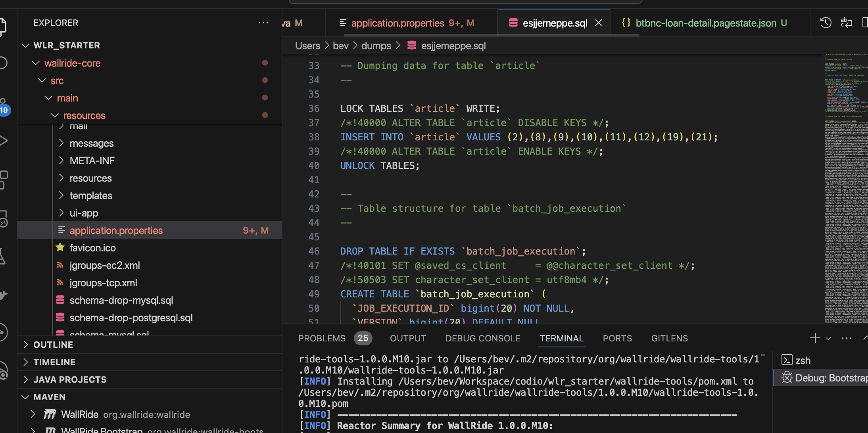Open schema-drop-postgresql.sql file
Viewport: 868px width, 433px height.
(x=150, y=317)
